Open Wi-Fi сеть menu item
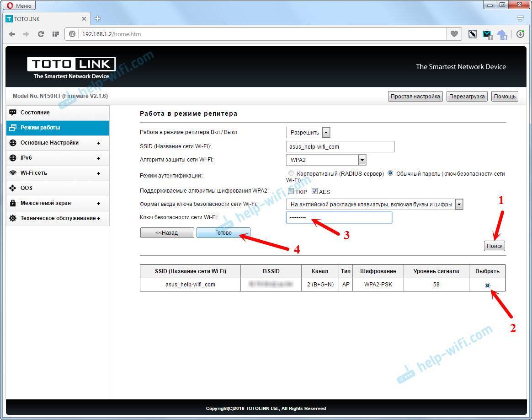The height and width of the screenshot is (420, 532). [x=58, y=173]
